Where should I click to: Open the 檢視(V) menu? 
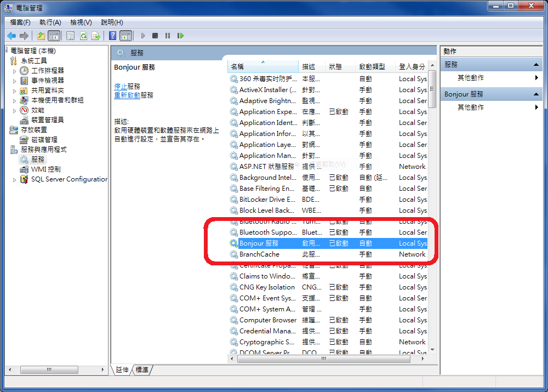point(80,22)
